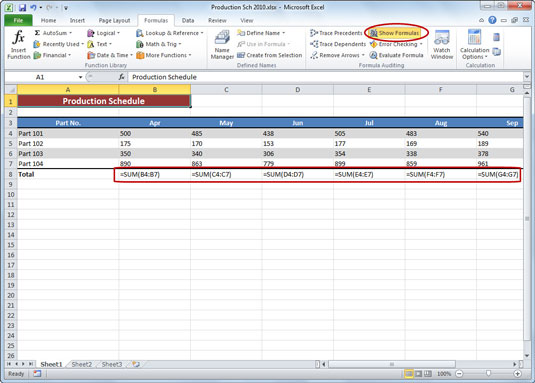The width and height of the screenshot is (535, 383).
Task: Switch to Page Layout view
Action: click(x=418, y=374)
